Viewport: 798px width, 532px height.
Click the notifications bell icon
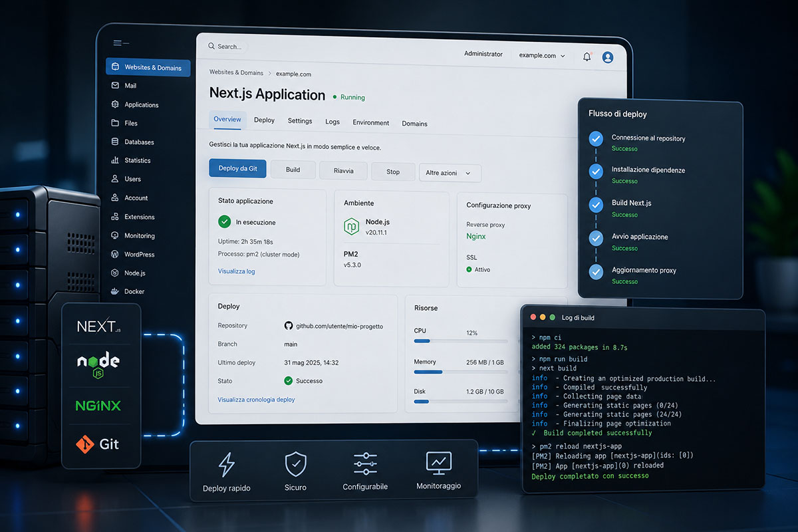click(587, 57)
